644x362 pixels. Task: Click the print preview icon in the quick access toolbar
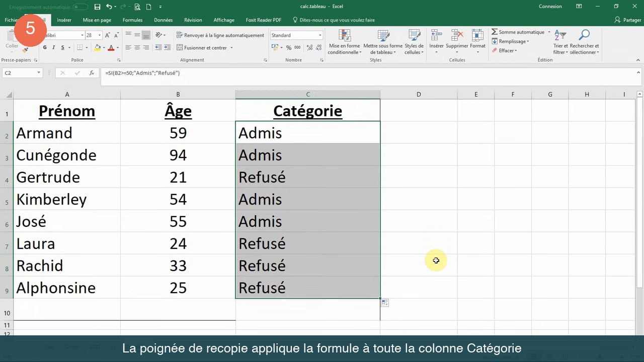tap(137, 7)
